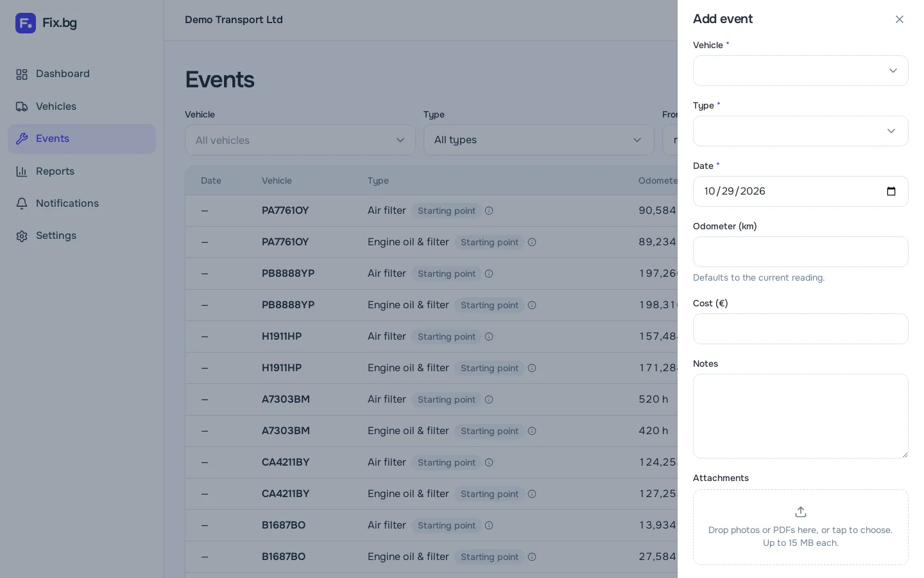924x578 pixels.
Task: Open Reports from the sidebar
Action: tap(81, 171)
